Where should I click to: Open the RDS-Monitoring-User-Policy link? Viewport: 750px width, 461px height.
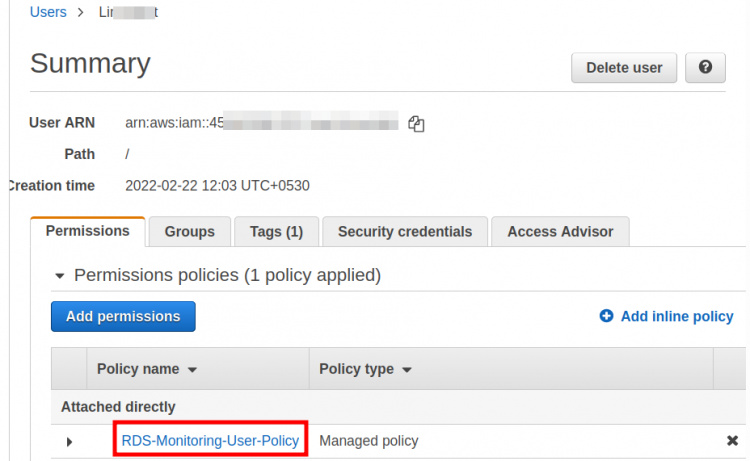coord(210,440)
